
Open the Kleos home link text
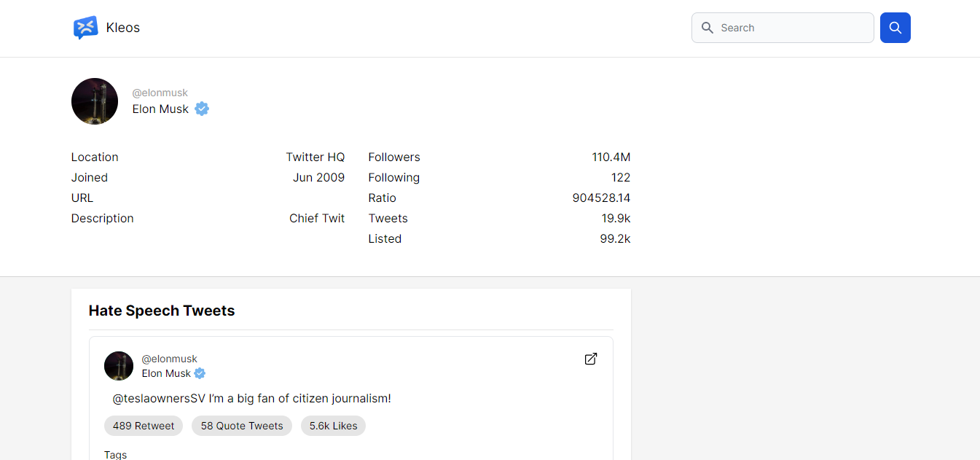point(123,28)
